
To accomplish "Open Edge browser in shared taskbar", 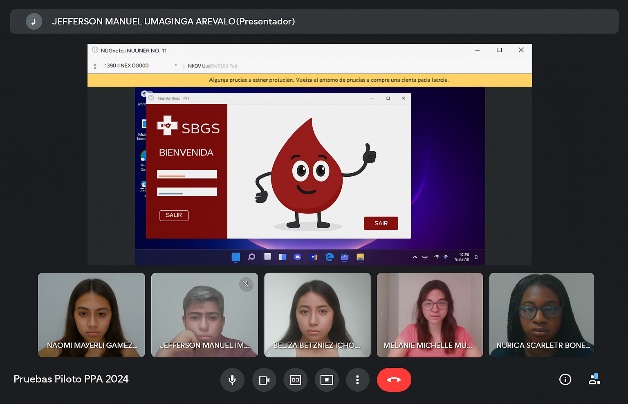I will point(329,257).
